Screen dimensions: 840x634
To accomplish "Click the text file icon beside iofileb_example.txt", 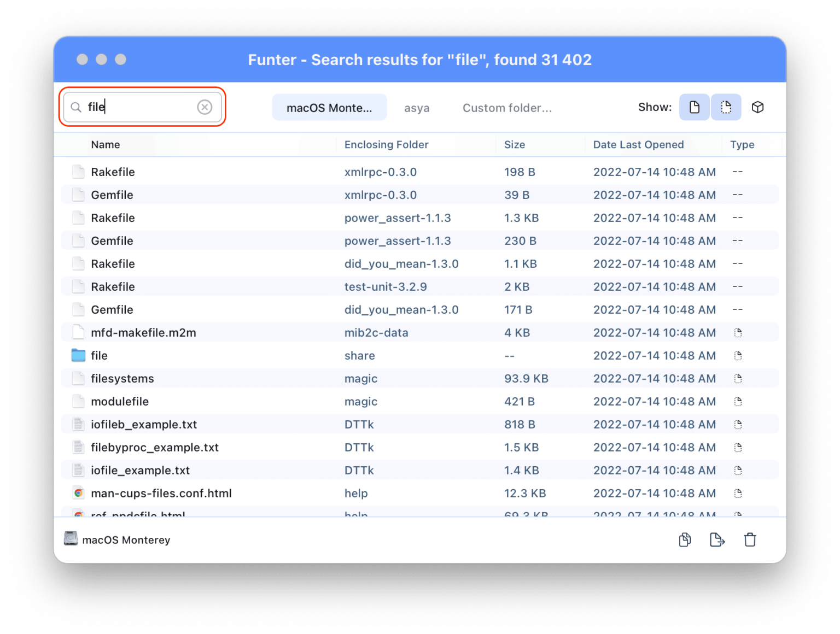I will pos(78,424).
